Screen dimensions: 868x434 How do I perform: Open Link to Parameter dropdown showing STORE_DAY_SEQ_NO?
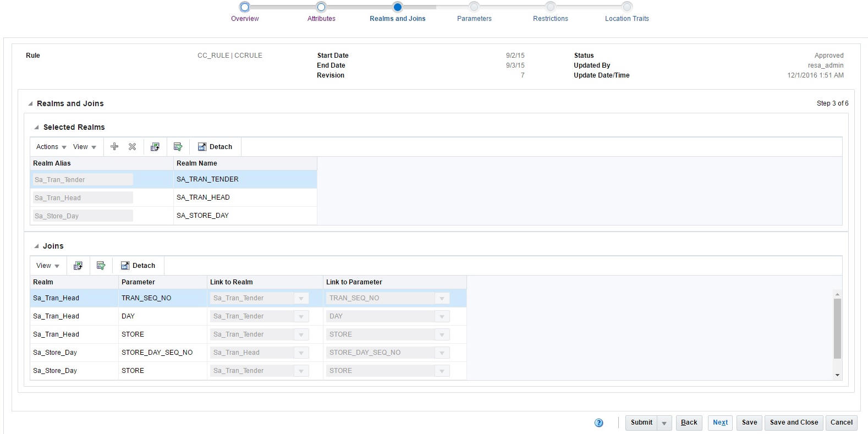(x=442, y=353)
